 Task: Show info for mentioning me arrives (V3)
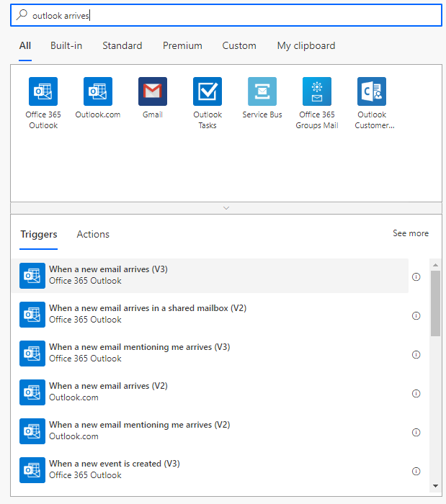tap(416, 354)
